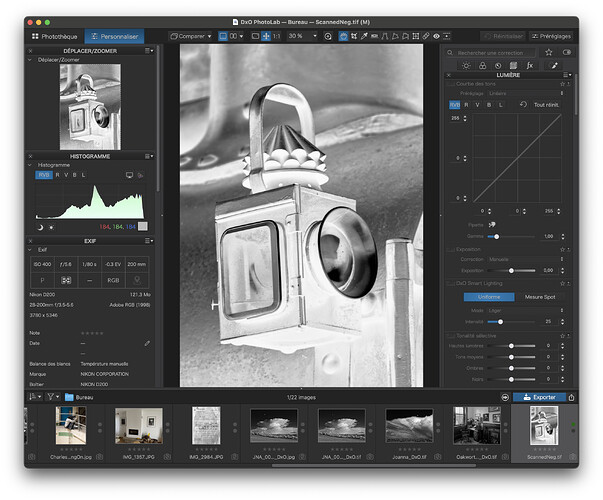
Task: Open the Exif panel options menu
Action: [x=149, y=241]
